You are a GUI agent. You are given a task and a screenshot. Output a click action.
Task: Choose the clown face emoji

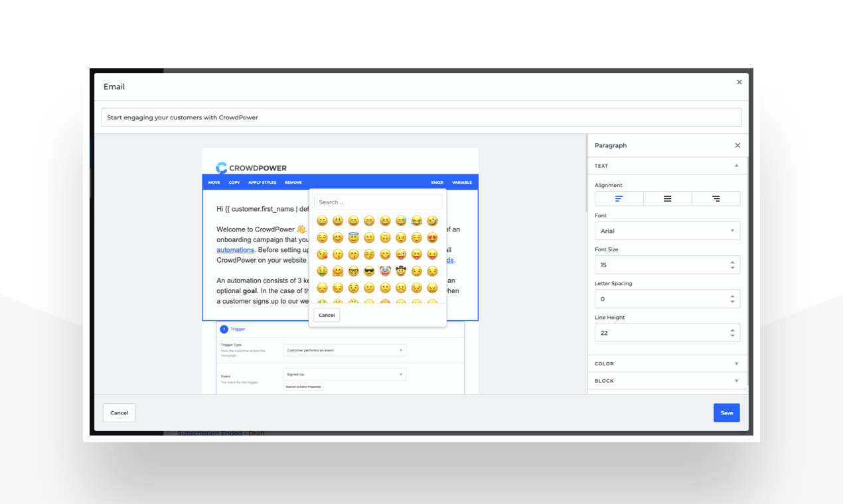tap(385, 271)
